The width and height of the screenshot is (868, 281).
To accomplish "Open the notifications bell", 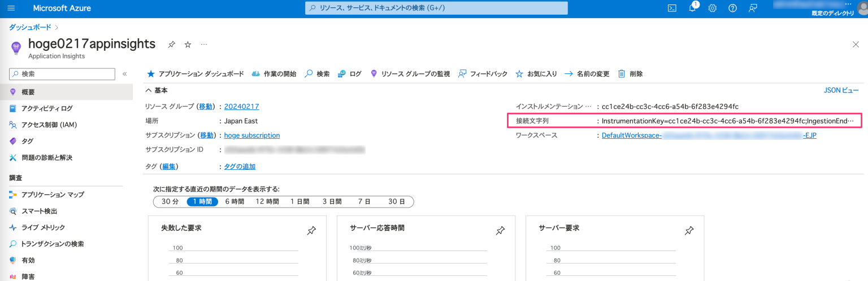I will point(692,8).
